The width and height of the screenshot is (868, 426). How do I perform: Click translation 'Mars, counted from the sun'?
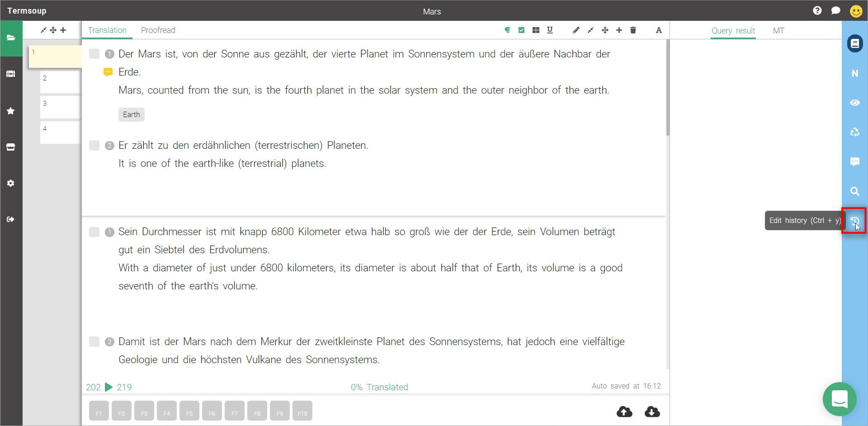pyautogui.click(x=364, y=90)
